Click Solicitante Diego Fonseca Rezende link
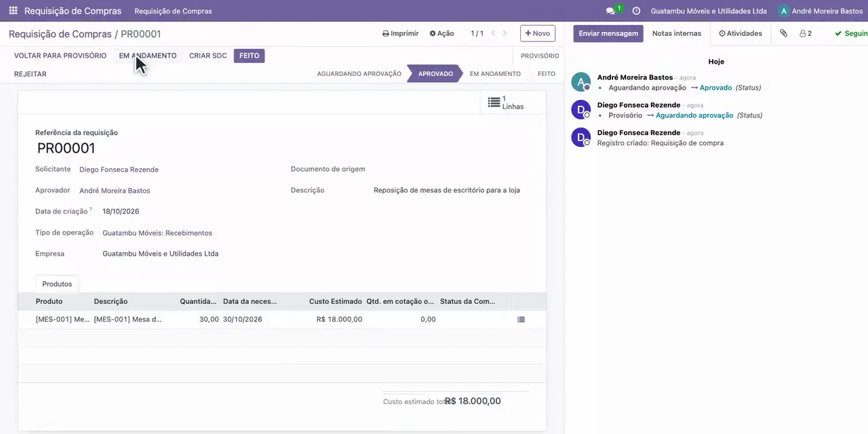 119,170
